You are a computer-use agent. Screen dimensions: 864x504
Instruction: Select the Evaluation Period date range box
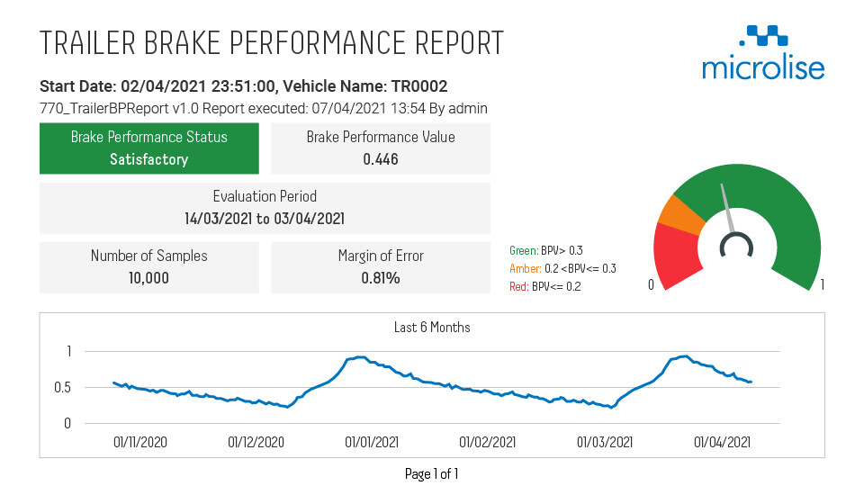click(x=265, y=208)
